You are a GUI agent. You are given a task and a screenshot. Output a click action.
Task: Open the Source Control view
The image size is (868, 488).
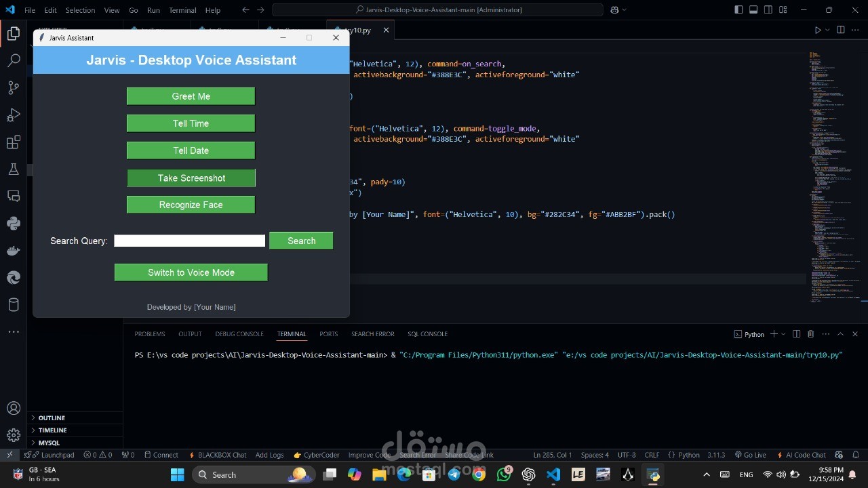pyautogui.click(x=14, y=88)
